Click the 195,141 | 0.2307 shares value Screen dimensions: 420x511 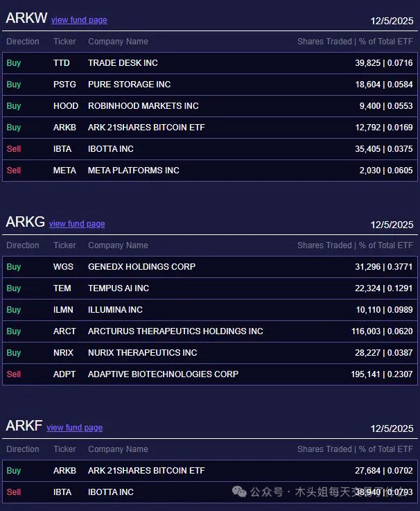[x=382, y=374]
